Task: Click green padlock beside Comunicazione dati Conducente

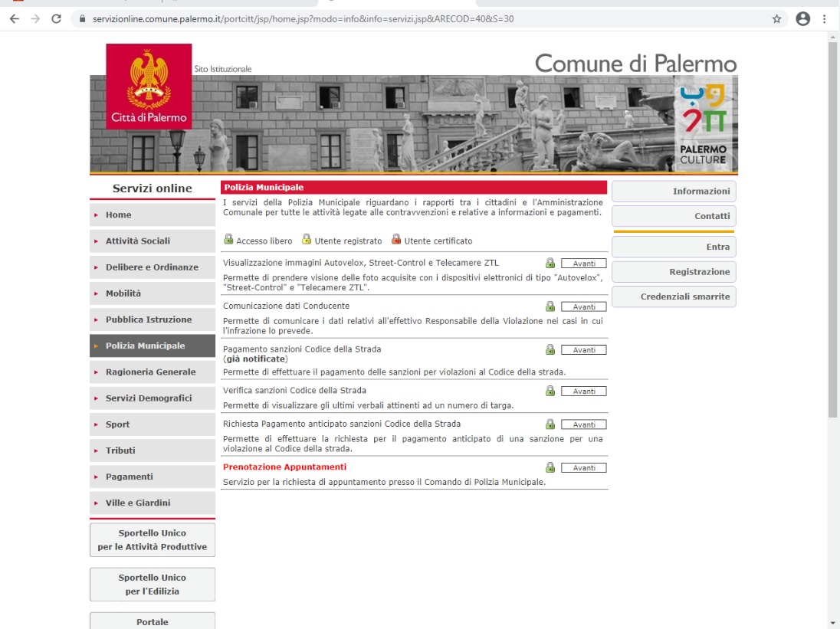Action: pyautogui.click(x=550, y=306)
